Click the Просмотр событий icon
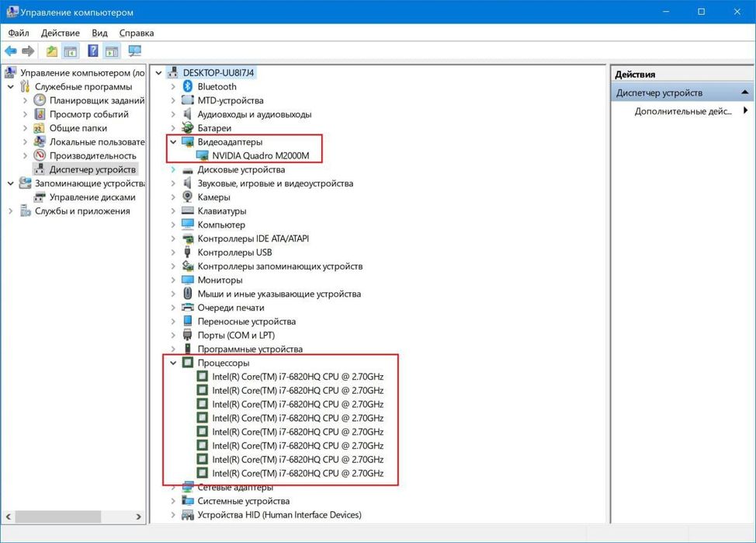Screen dimensions: 756x543 click(40, 114)
